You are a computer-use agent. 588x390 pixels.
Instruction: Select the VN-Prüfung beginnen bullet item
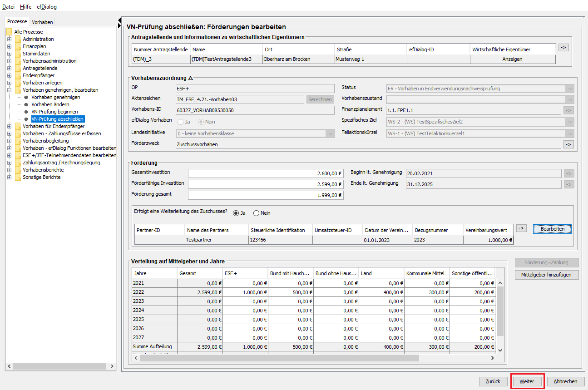(26, 112)
